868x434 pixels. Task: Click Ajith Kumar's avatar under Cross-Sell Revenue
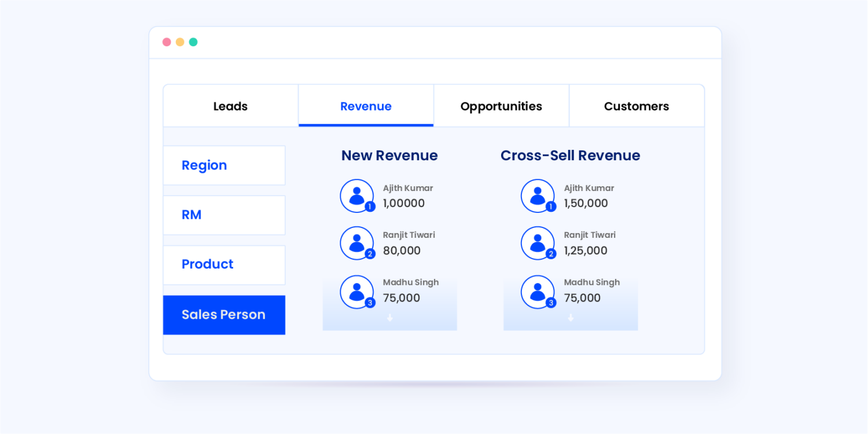(538, 195)
